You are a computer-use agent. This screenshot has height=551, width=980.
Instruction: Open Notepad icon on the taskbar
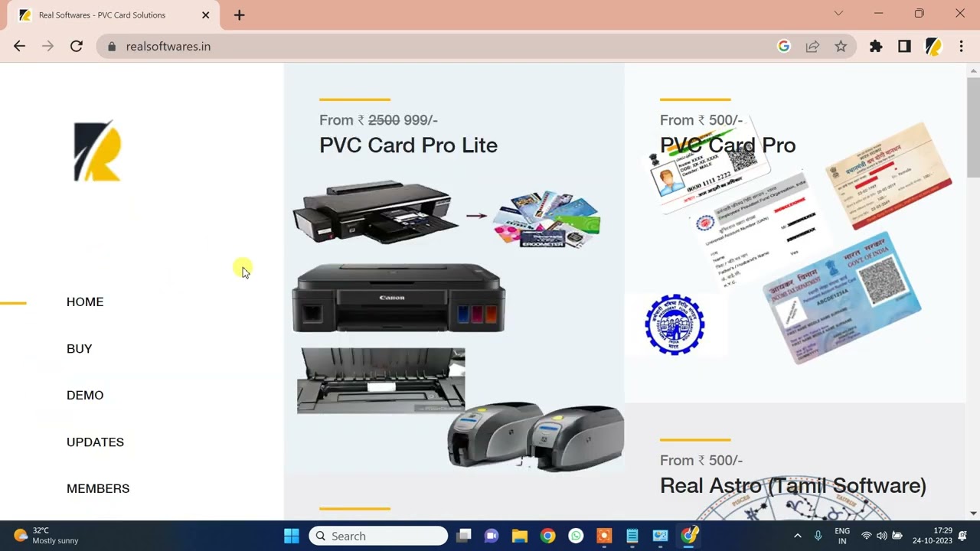(632, 536)
